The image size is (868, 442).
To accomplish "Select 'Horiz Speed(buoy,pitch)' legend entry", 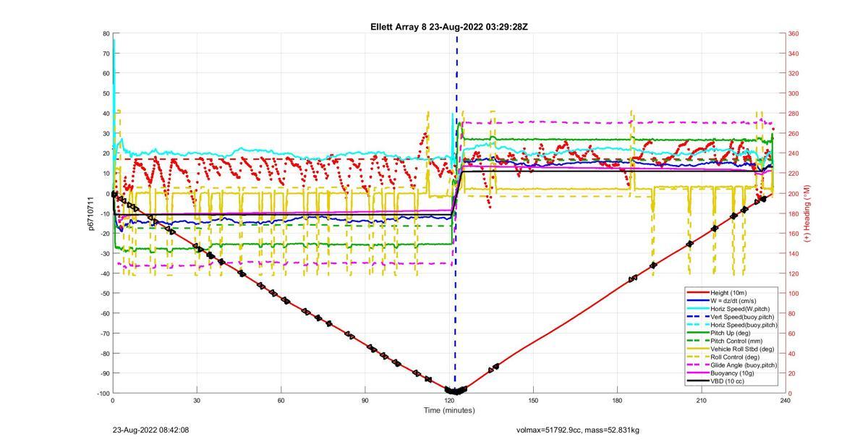I will pyautogui.click(x=744, y=325).
